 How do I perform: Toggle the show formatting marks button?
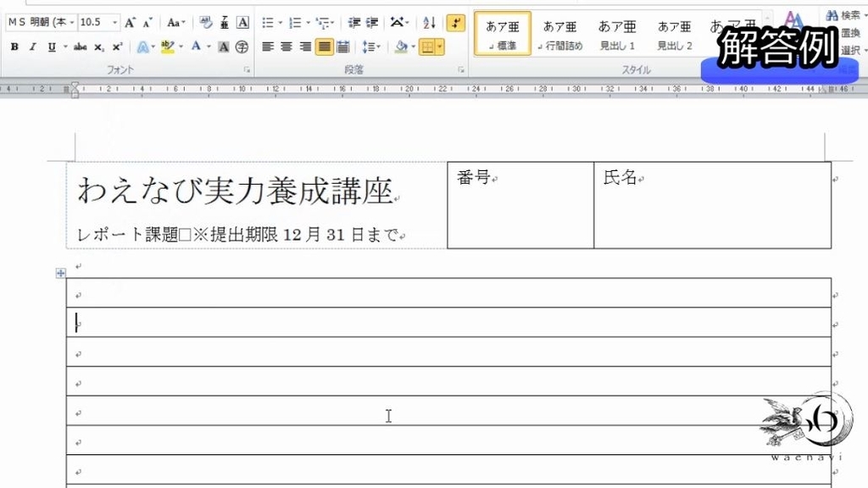pyautogui.click(x=455, y=24)
